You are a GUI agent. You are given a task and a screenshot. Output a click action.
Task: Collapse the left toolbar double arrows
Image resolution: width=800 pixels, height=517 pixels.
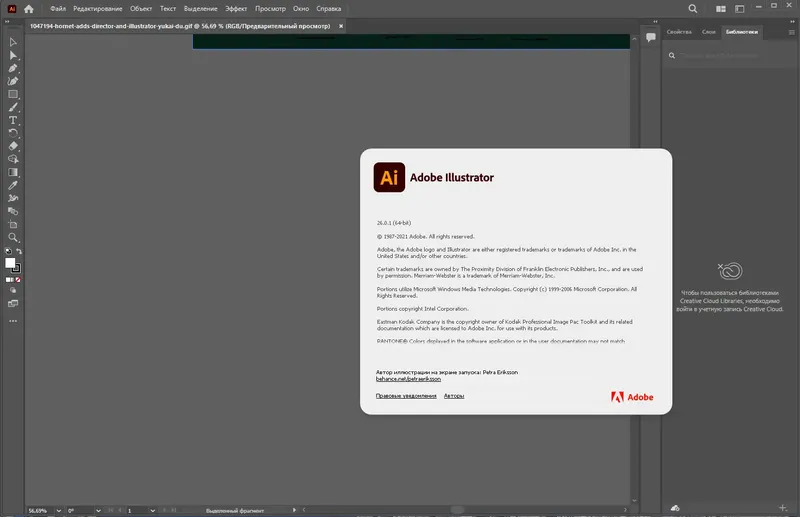click(7, 21)
